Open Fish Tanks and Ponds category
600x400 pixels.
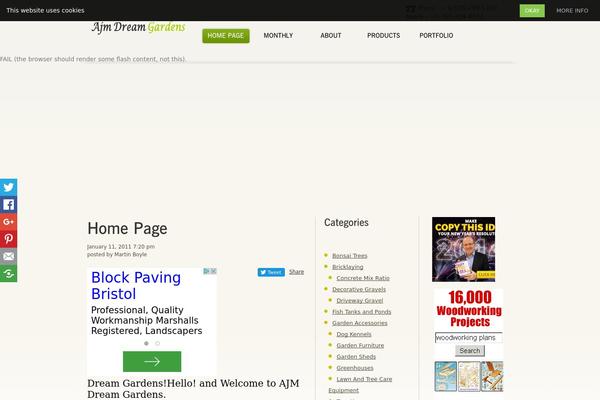coord(362,312)
